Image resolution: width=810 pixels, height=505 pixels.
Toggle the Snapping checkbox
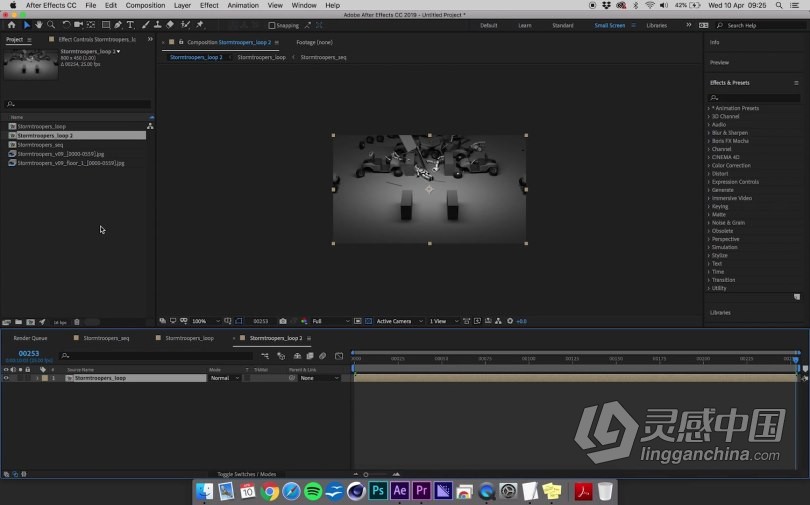pos(272,25)
